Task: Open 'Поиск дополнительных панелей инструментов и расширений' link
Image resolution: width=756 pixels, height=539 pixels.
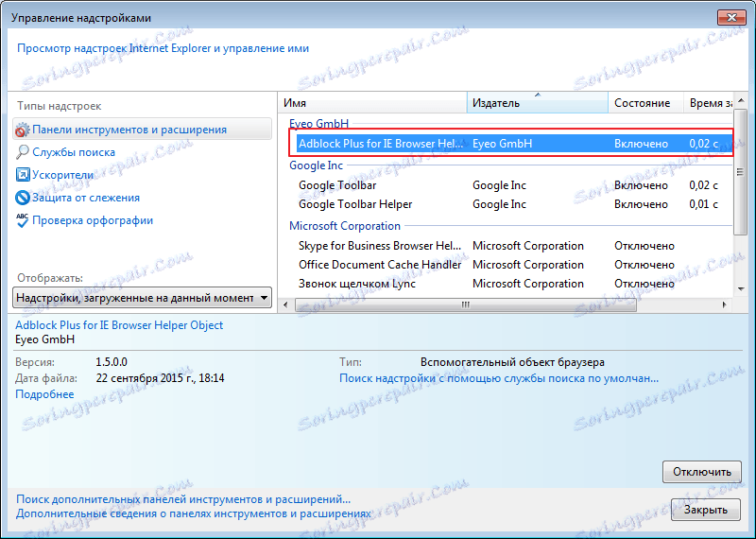Action: tap(183, 499)
